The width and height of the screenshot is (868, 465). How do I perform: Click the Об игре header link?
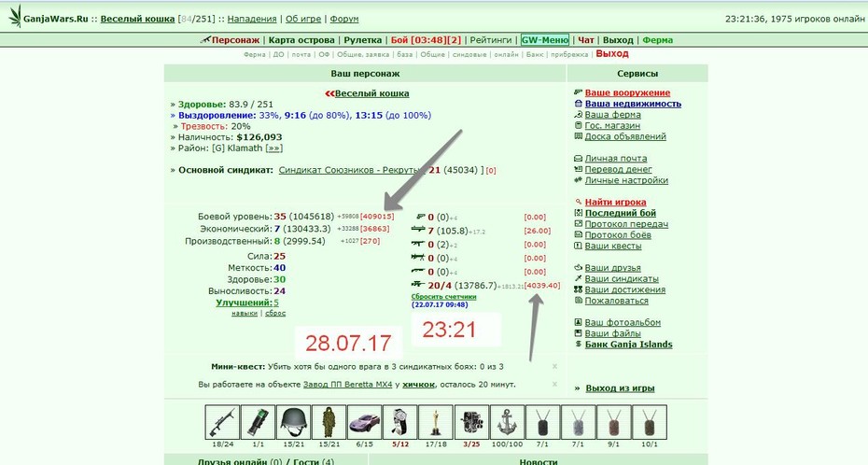[303, 19]
